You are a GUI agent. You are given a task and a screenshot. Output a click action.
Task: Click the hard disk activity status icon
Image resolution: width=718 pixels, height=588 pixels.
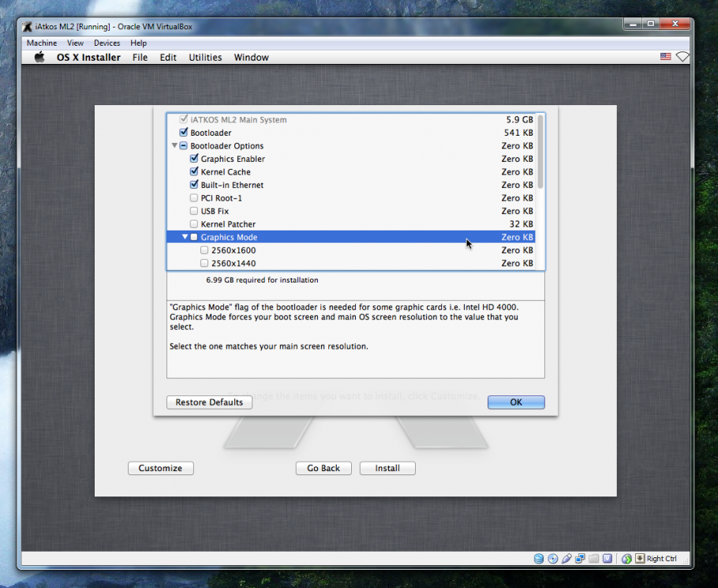pos(539,558)
